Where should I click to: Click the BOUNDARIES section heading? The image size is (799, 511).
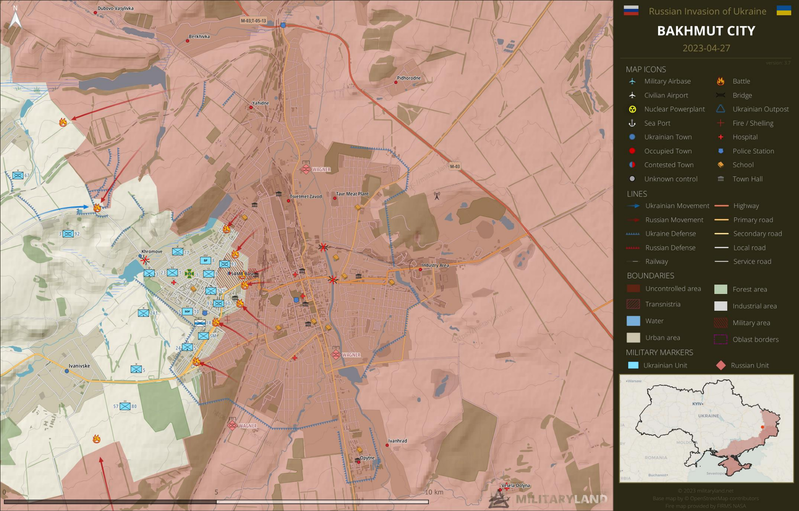point(650,276)
